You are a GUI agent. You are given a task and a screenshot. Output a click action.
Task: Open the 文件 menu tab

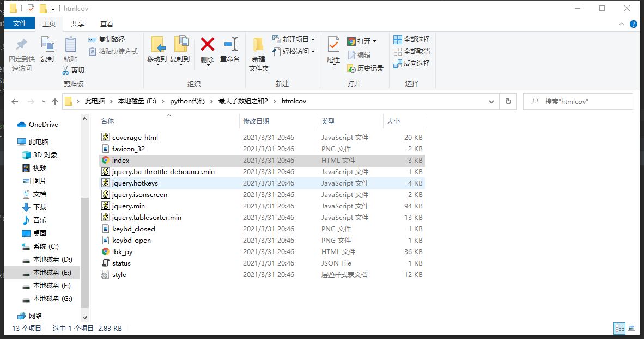(x=20, y=23)
